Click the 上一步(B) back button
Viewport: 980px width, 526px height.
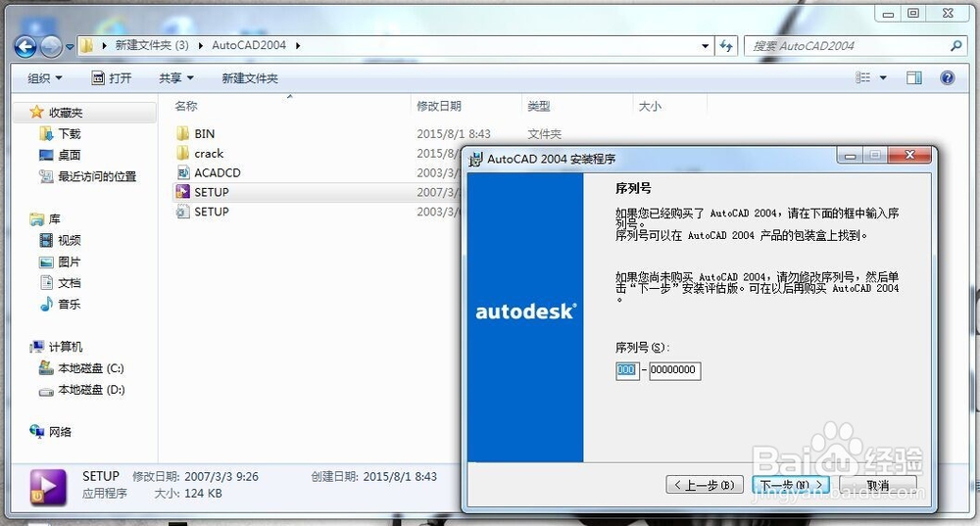(x=705, y=485)
